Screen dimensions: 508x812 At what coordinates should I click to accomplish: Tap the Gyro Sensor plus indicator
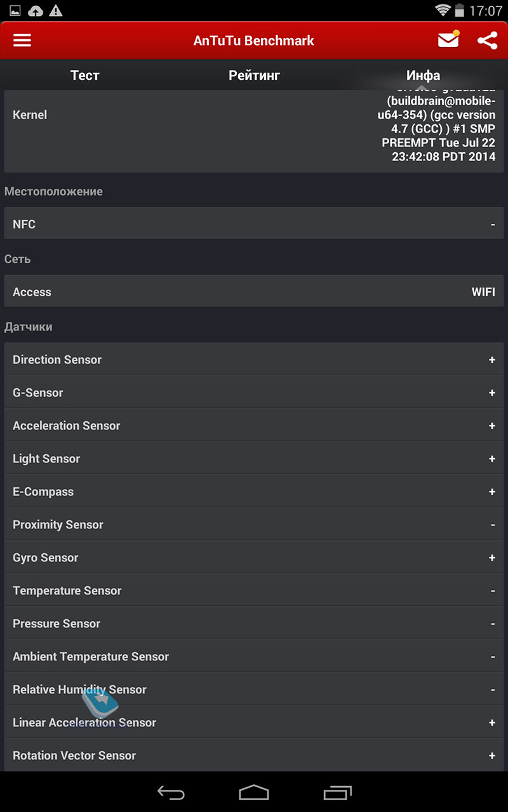click(x=492, y=558)
